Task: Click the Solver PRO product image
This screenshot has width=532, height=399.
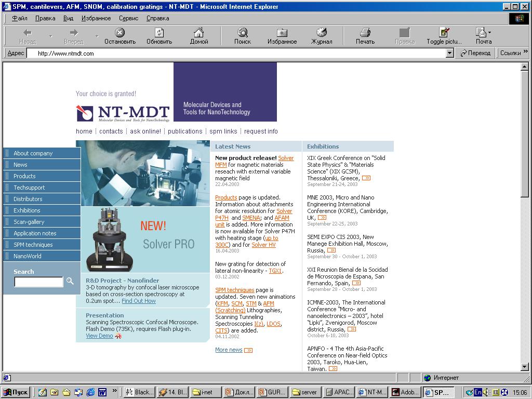Action: (109, 240)
